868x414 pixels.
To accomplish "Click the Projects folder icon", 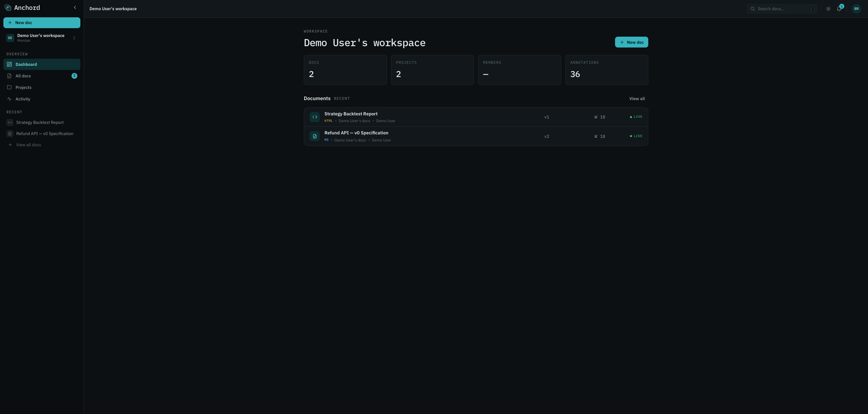I will pos(9,88).
